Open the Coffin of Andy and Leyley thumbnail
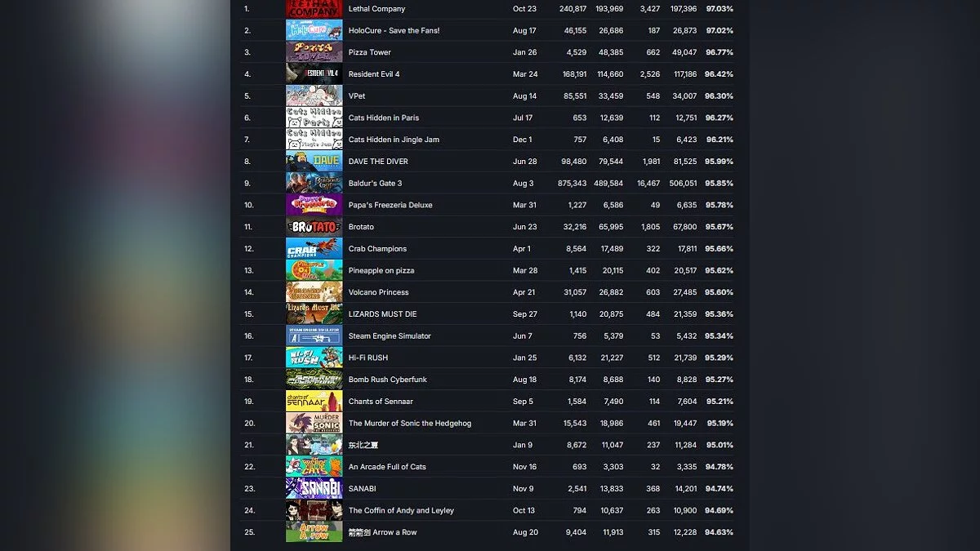This screenshot has height=551, width=980. pyautogui.click(x=314, y=509)
